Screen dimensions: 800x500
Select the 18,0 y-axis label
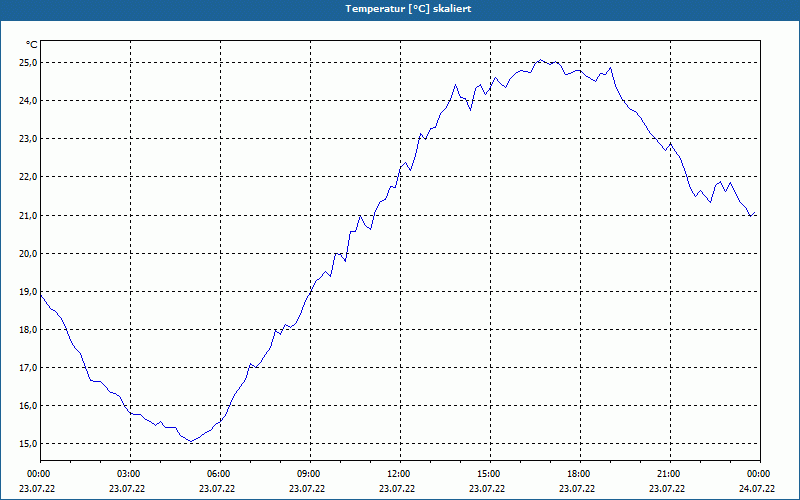pyautogui.click(x=28, y=330)
